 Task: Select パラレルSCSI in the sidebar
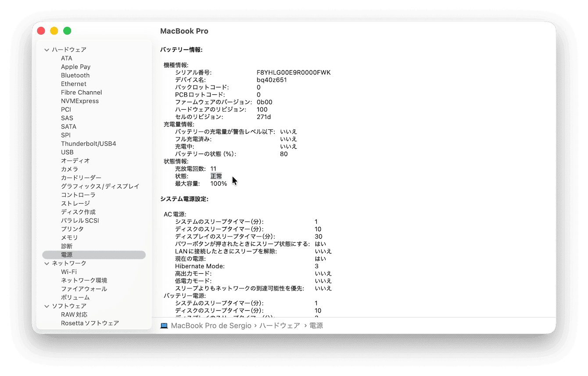click(x=80, y=221)
